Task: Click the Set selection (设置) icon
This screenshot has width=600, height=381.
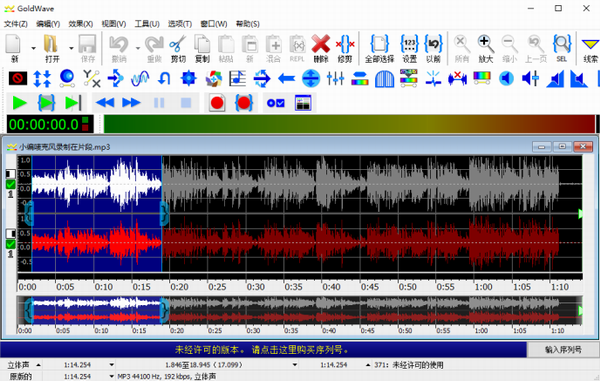Action: point(409,45)
